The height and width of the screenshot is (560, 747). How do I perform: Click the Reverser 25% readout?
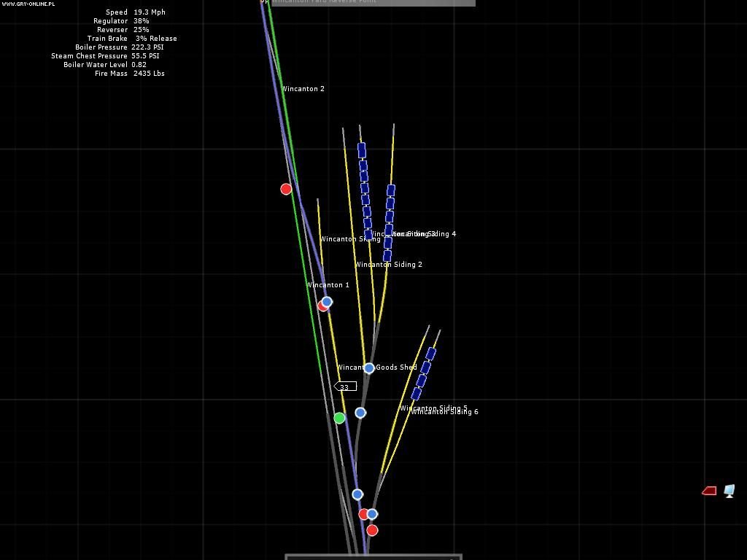123,29
